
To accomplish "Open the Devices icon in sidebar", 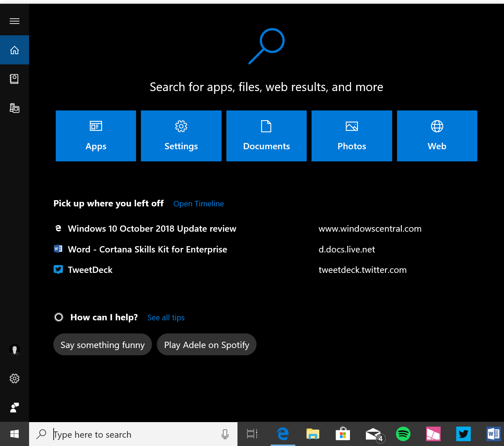I will click(x=15, y=108).
